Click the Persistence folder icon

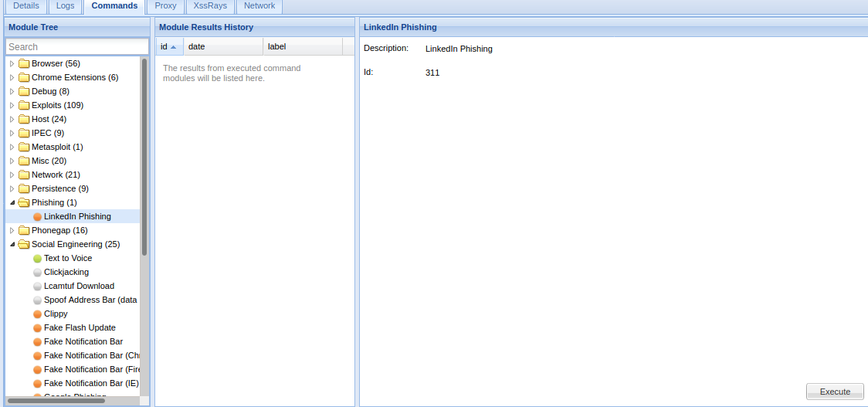point(24,188)
